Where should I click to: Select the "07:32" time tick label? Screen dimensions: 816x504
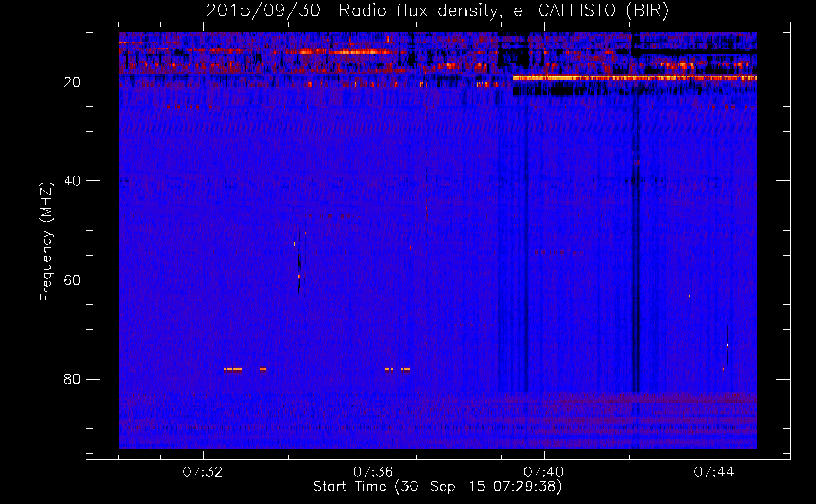pyautogui.click(x=203, y=472)
